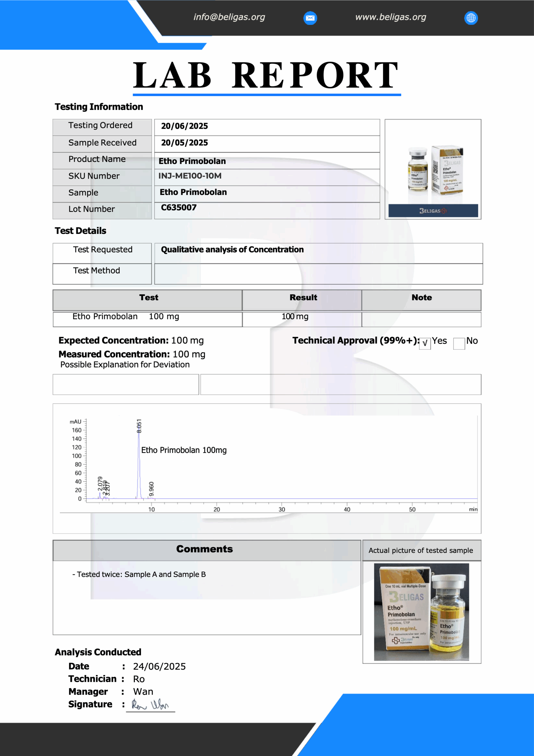Click the blue globe website icon

tap(471, 18)
